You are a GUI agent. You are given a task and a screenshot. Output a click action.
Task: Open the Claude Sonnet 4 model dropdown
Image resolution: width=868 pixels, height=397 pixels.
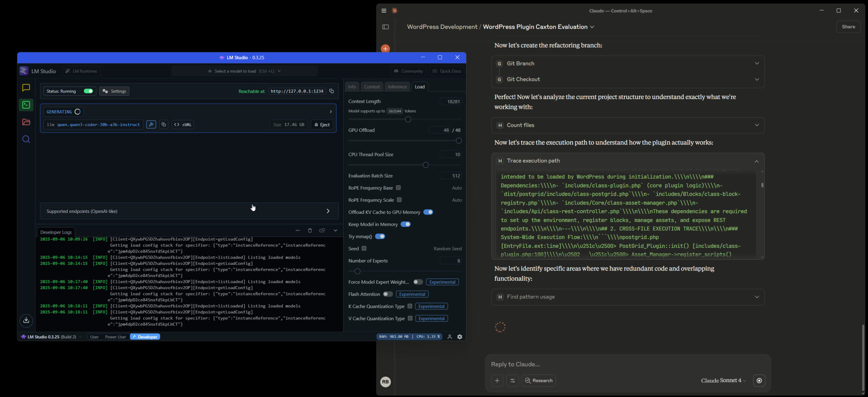pyautogui.click(x=723, y=381)
